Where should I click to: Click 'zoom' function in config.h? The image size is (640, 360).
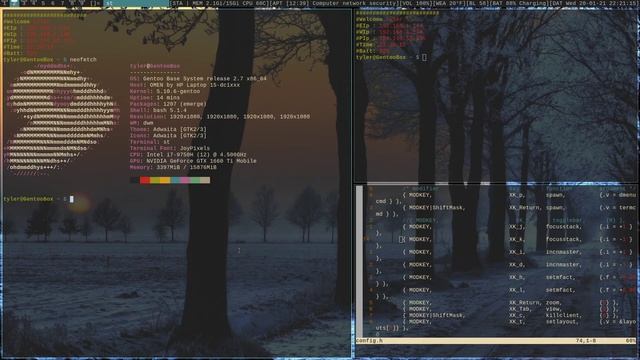pos(554,302)
